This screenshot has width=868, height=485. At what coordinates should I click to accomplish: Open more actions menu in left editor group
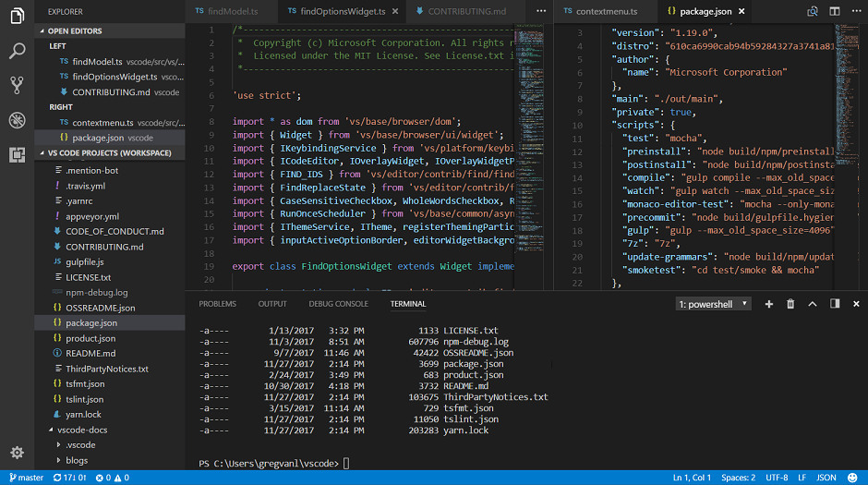[x=541, y=11]
